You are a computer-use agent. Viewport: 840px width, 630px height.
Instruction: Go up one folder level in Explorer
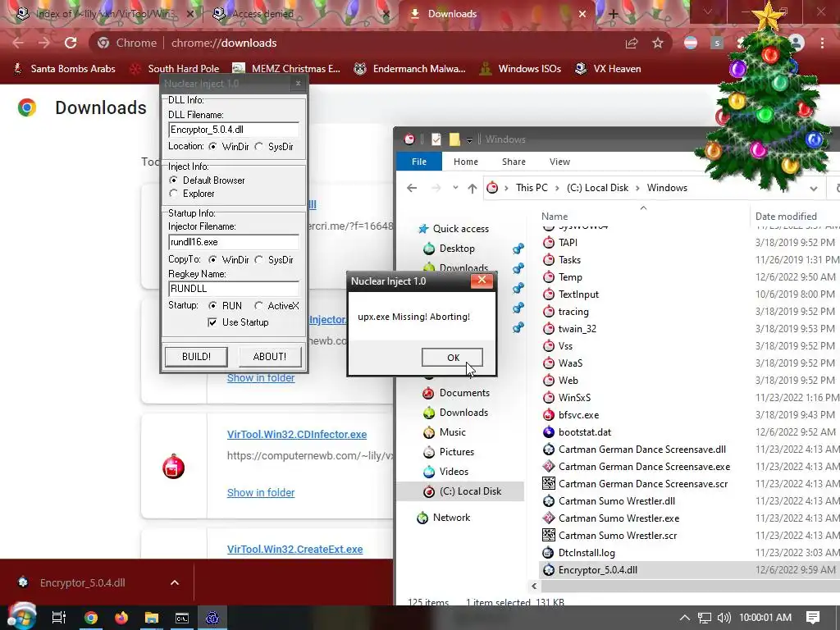[472, 188]
